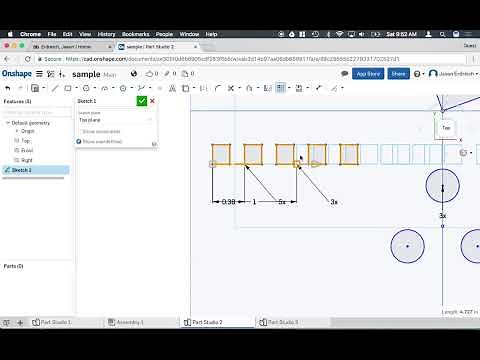Screen dimensions: 480x360
Task: Select the Linear pattern tool
Action: [x=281, y=88]
